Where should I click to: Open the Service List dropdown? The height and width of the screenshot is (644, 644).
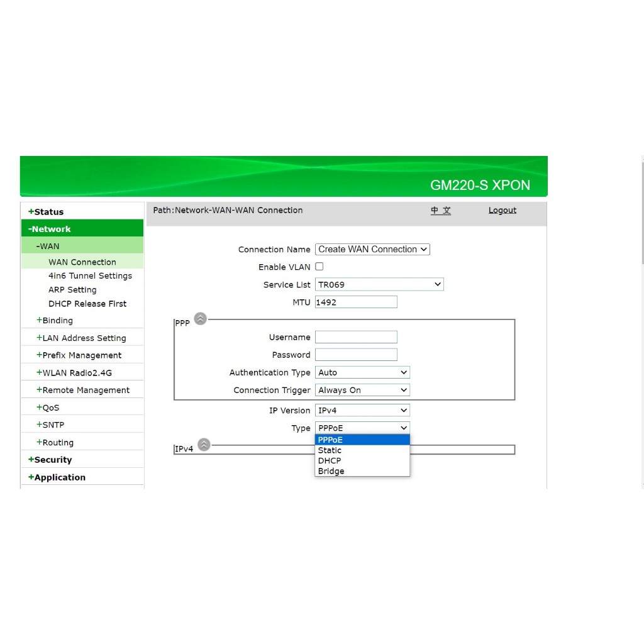pyautogui.click(x=379, y=285)
